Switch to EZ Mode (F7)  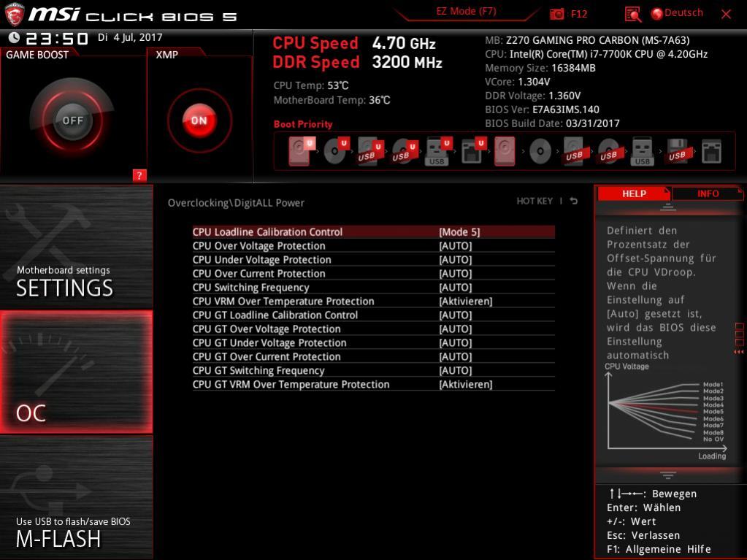coord(466,11)
